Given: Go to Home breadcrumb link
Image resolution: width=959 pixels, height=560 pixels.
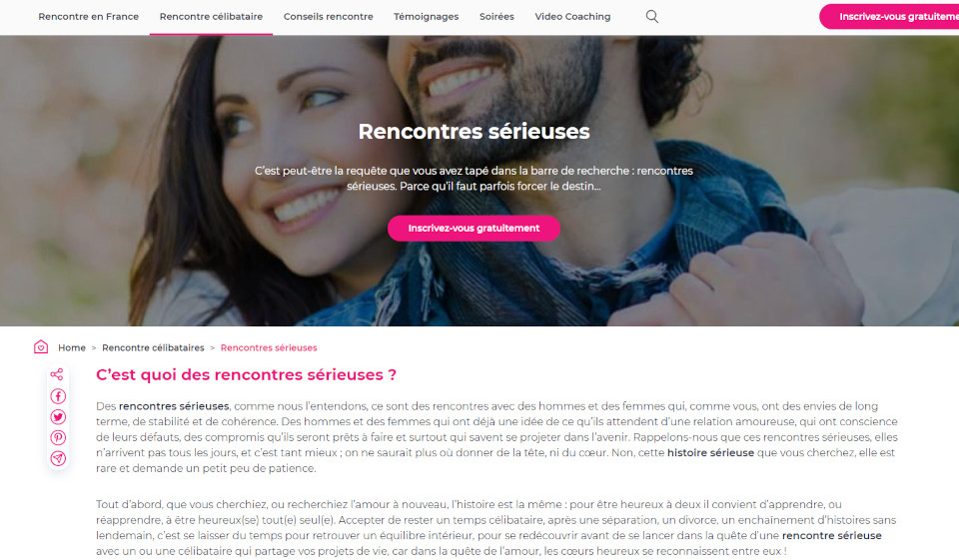Looking at the screenshot, I should pyautogui.click(x=72, y=347).
